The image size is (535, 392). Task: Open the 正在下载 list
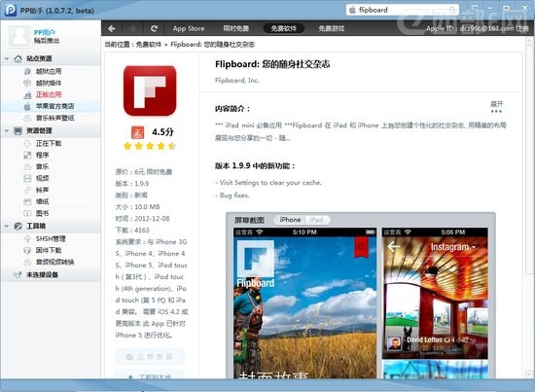tap(49, 143)
